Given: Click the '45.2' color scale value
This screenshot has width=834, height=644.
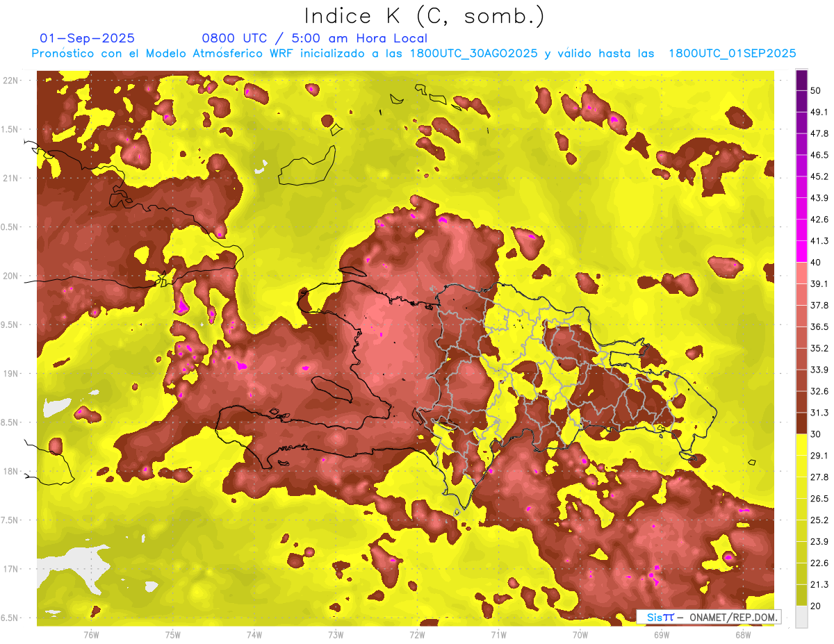Looking at the screenshot, I should tap(819, 176).
